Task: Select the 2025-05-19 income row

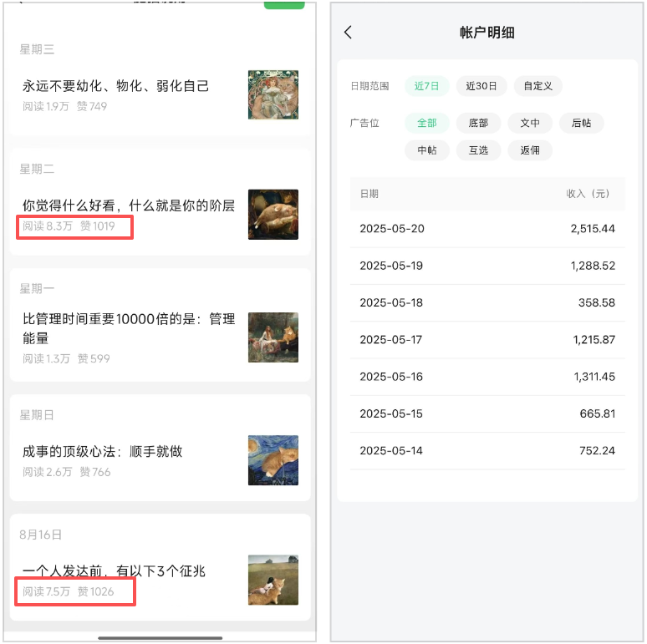Action: click(487, 266)
